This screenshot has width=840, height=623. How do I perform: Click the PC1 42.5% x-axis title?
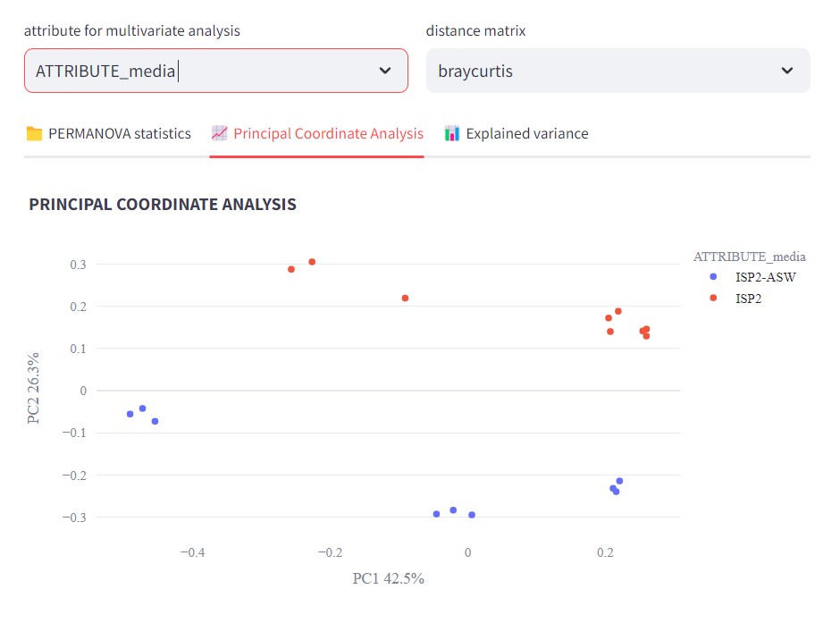click(x=388, y=578)
